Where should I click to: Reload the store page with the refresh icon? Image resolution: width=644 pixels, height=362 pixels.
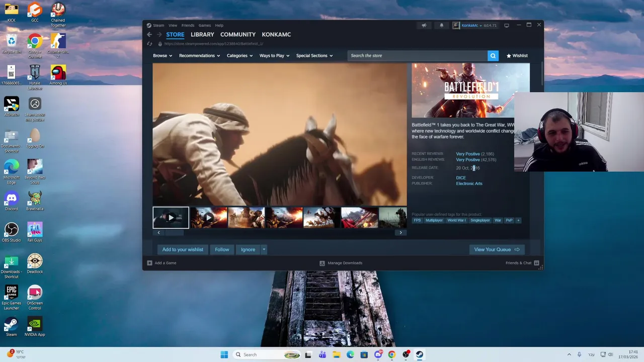coord(149,44)
